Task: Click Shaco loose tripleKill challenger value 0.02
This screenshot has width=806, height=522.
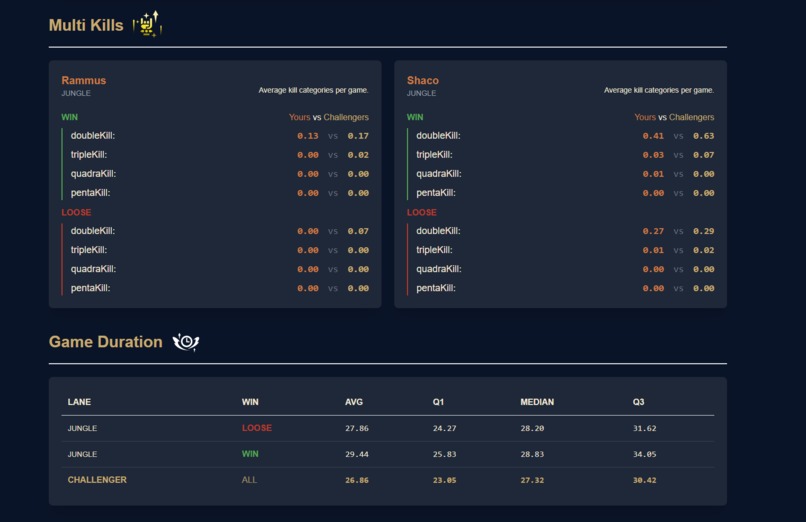Action: coord(704,250)
